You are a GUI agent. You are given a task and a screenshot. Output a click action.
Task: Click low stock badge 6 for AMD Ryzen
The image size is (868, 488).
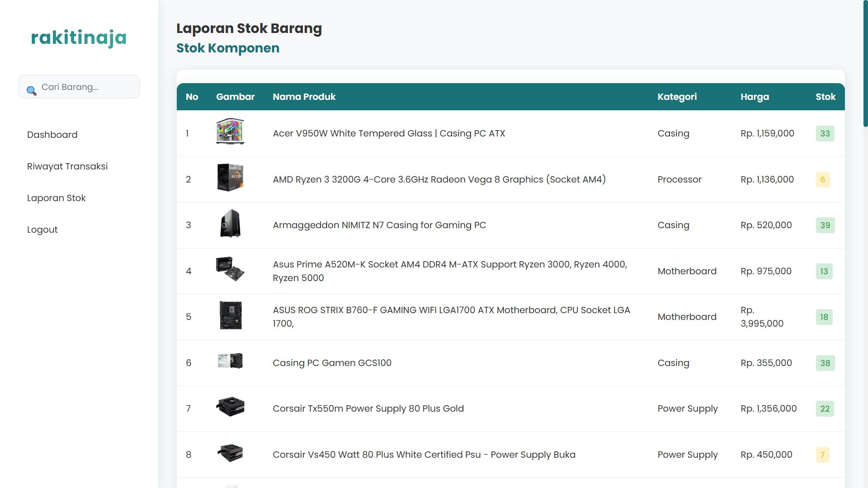click(x=823, y=179)
